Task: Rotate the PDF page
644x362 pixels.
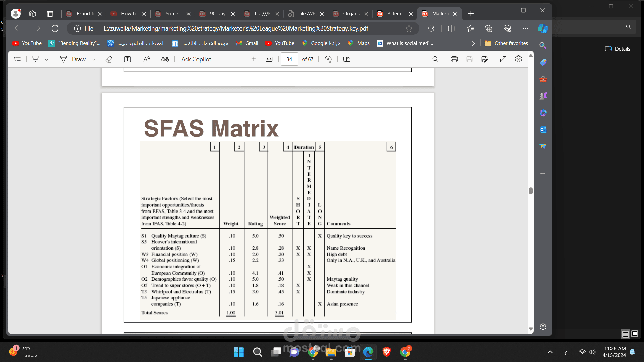Action: point(328,59)
